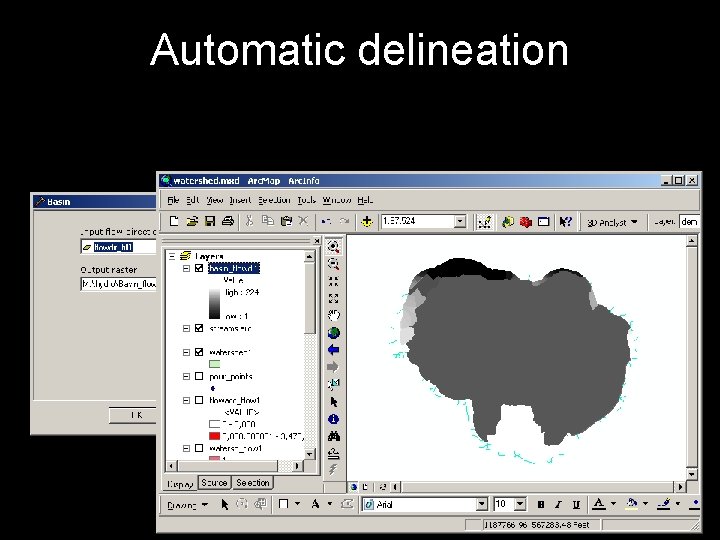Click the red flowacc class swatch

[x=214, y=436]
